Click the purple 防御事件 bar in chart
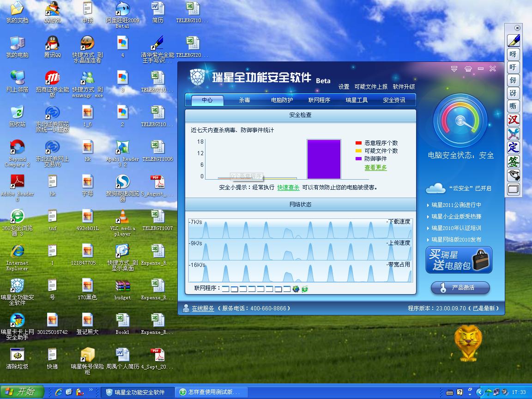This screenshot has width=532, height=399. tap(324, 159)
